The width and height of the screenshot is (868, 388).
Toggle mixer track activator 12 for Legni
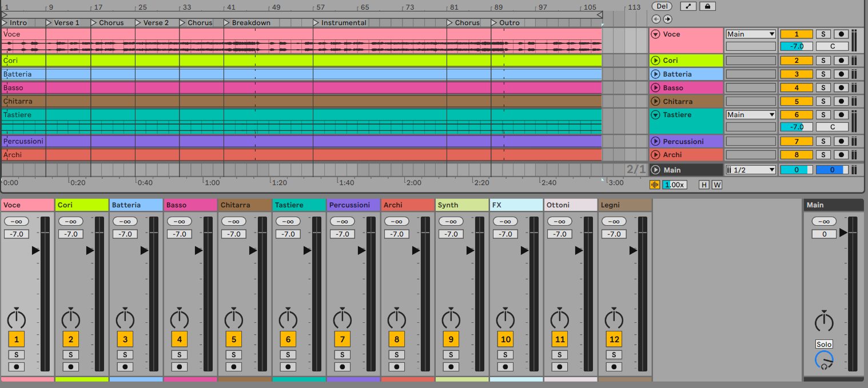point(614,339)
